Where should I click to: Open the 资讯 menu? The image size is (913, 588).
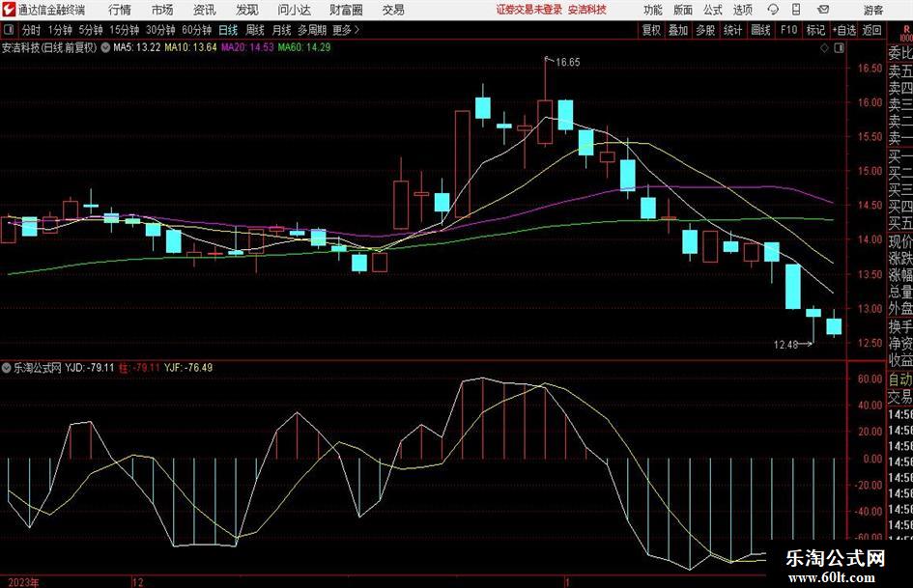(x=205, y=10)
